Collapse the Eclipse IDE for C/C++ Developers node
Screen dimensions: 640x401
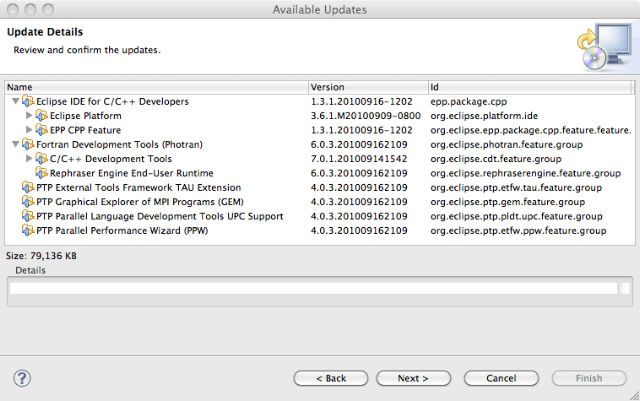(16, 101)
